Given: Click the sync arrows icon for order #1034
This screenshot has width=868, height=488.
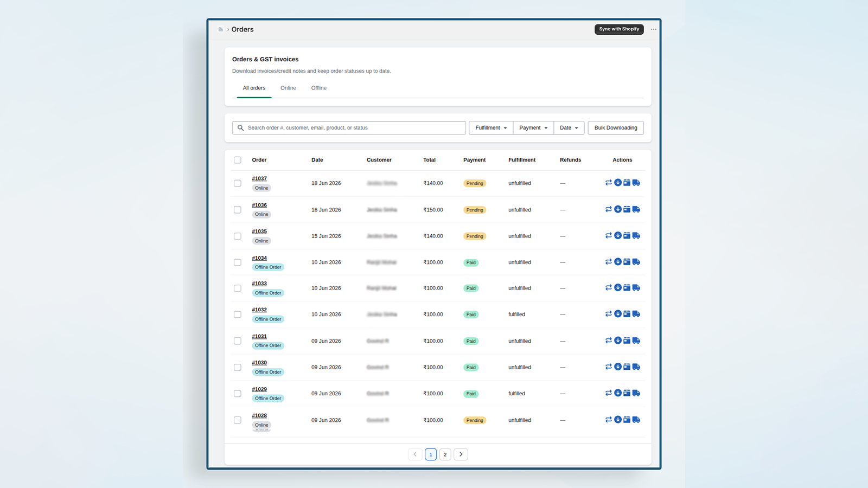Looking at the screenshot, I should 609,262.
